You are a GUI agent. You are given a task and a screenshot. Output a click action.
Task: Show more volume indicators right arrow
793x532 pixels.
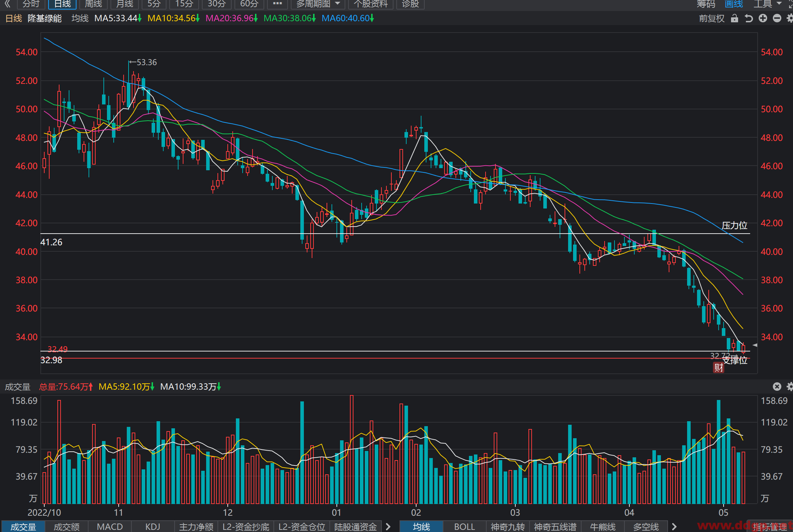(388, 527)
